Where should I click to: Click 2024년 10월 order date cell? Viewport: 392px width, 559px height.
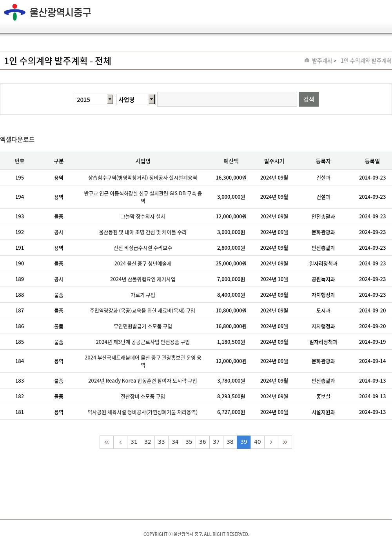pos(274,279)
